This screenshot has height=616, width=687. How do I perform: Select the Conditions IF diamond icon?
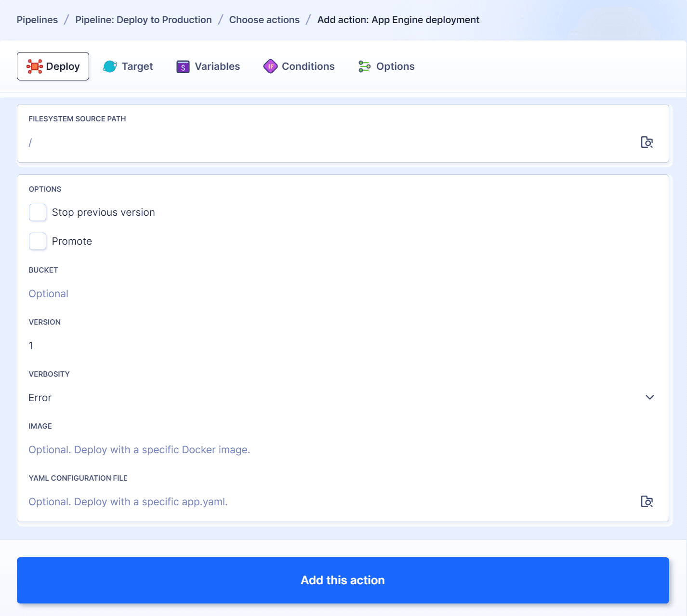click(271, 66)
